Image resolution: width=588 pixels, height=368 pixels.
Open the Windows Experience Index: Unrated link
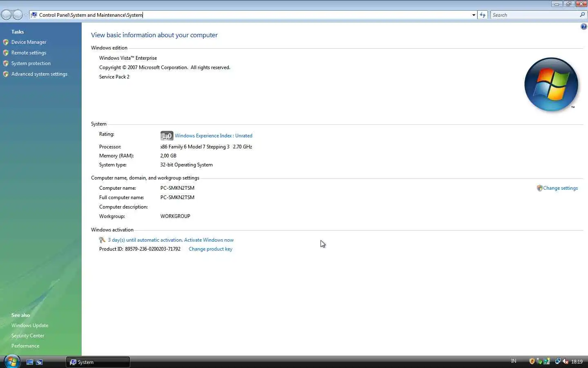click(214, 136)
